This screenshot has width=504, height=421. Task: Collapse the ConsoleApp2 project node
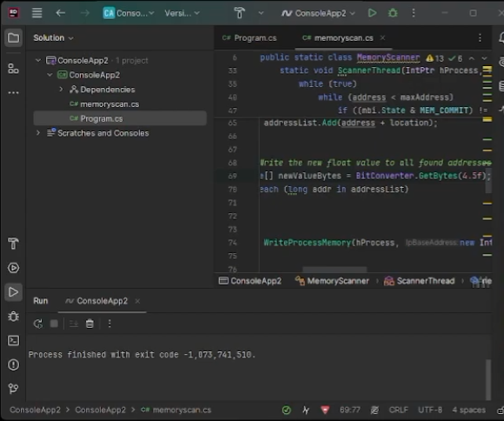[x=50, y=75]
